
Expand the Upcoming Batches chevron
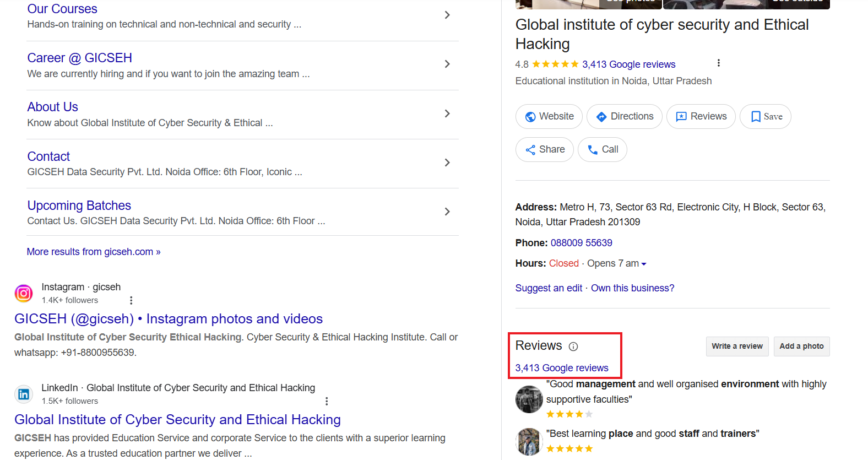click(447, 212)
